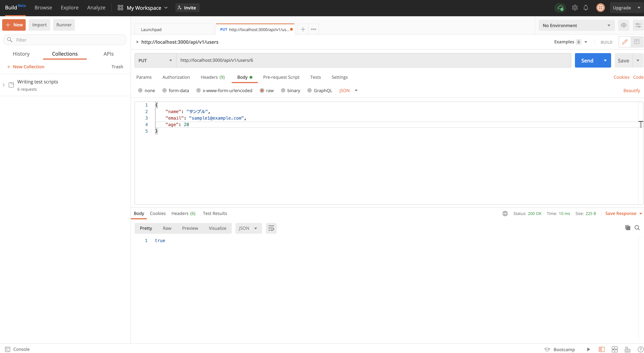The image size is (644, 353).
Task: Open the PUT method dropdown
Action: pos(155,61)
